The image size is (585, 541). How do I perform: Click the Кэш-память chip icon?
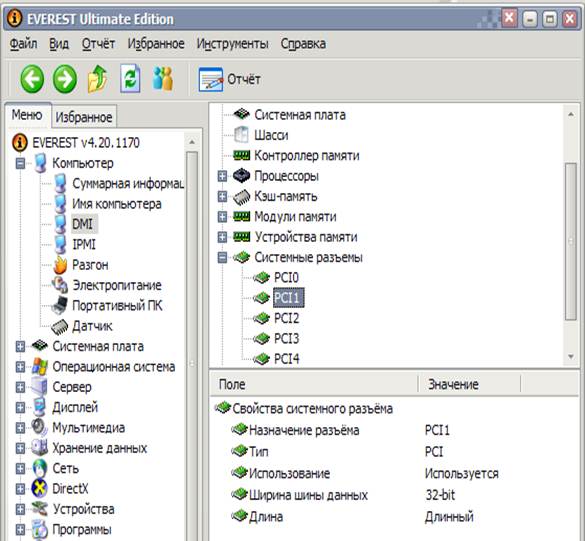tap(241, 197)
